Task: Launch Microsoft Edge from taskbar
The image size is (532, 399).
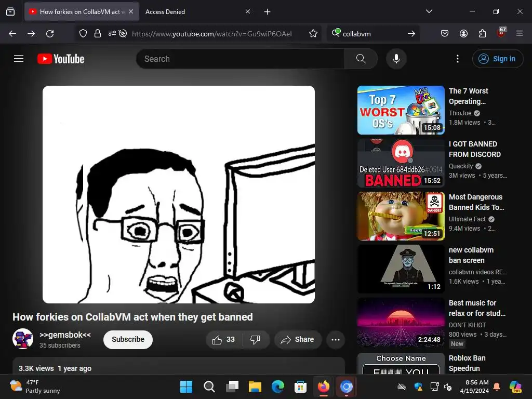Action: click(x=278, y=387)
